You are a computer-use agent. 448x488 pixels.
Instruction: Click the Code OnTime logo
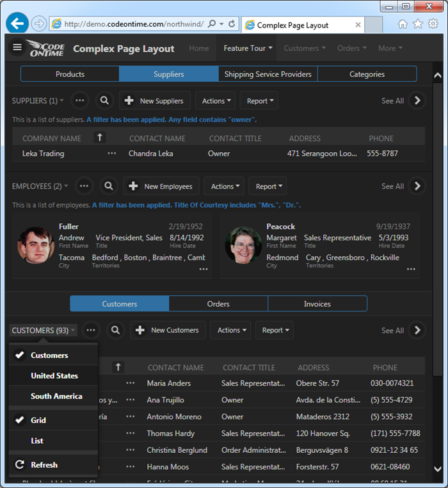46,48
